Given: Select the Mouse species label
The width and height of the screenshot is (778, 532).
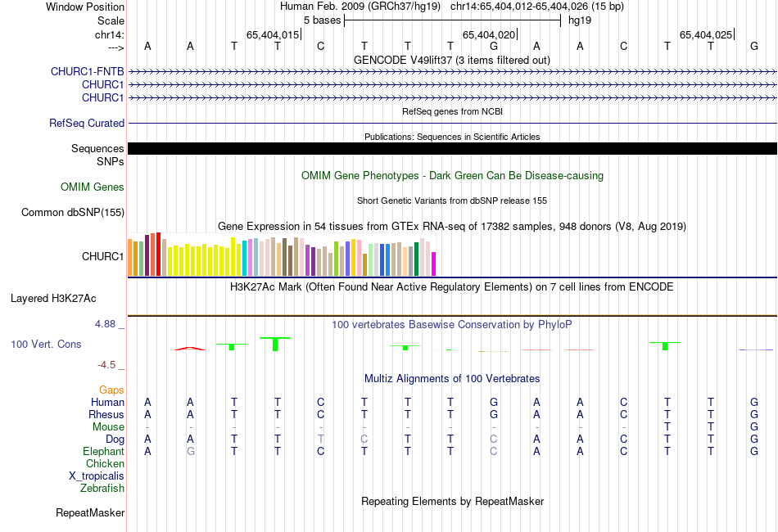Looking at the screenshot, I should point(108,427).
